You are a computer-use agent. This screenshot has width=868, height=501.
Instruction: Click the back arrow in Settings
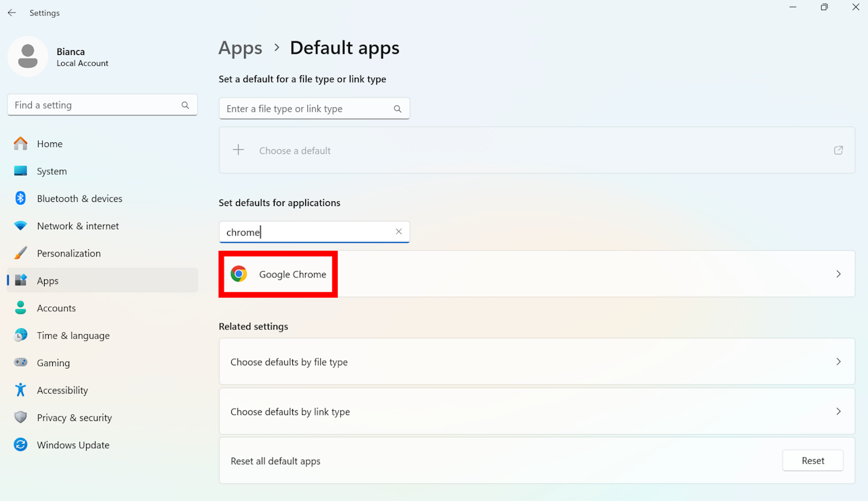click(12, 13)
